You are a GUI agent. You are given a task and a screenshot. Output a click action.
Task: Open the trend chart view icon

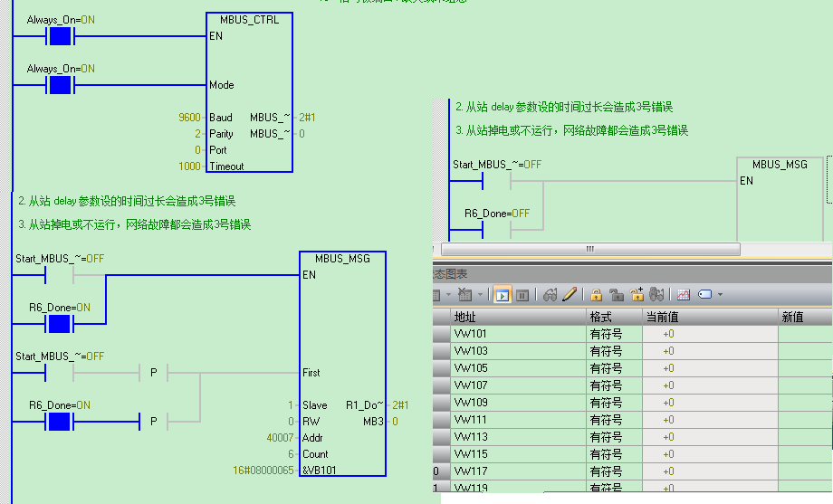(x=684, y=295)
